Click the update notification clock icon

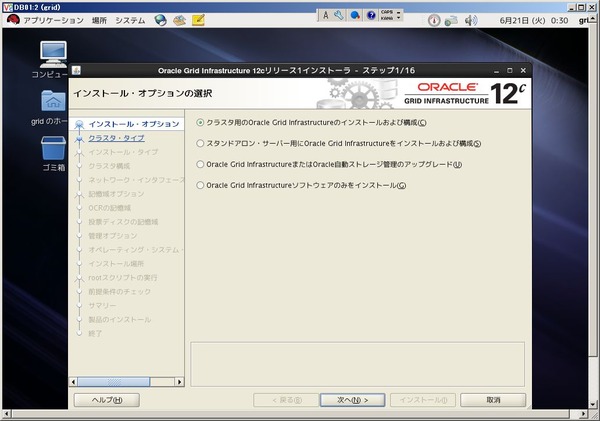pos(434,20)
